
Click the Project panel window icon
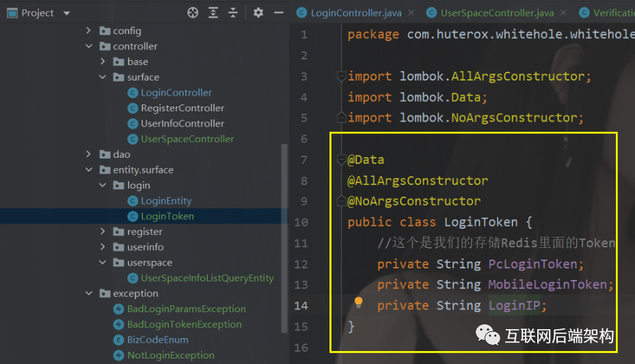coord(12,13)
